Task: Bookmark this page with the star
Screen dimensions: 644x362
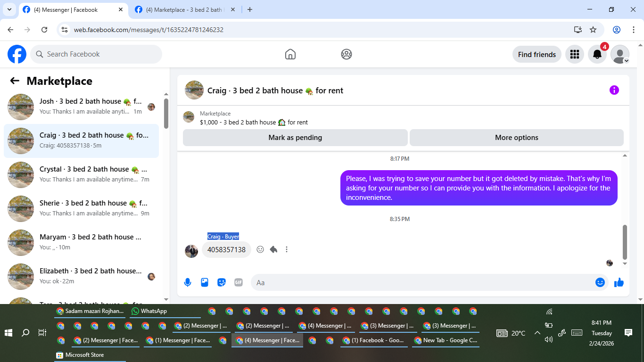Action: pos(593,30)
